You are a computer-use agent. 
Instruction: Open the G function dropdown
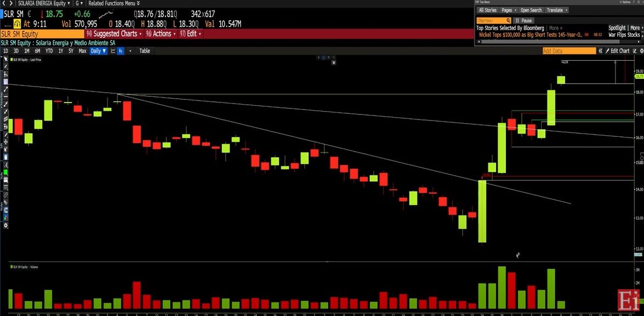(79, 3)
